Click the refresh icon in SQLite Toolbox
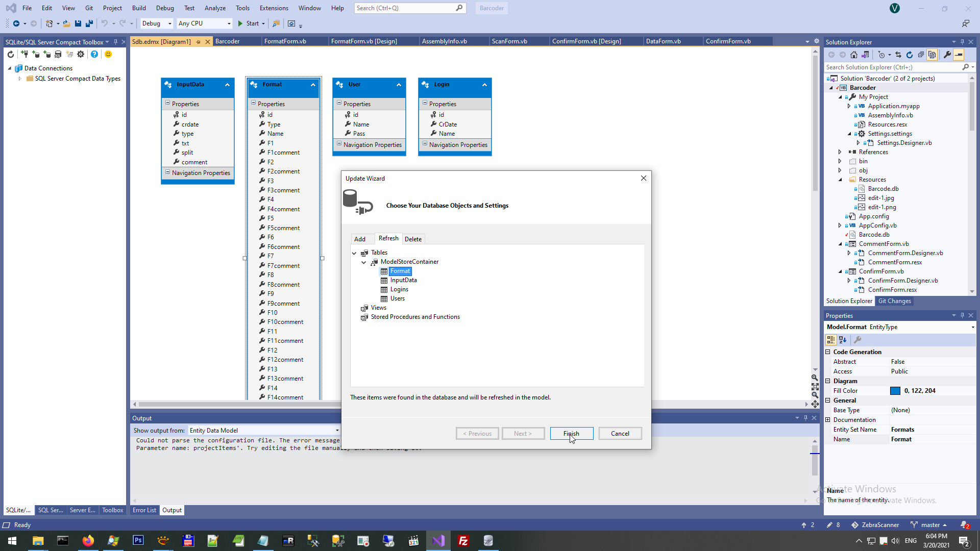Image resolution: width=980 pixels, height=551 pixels. coord(11,54)
